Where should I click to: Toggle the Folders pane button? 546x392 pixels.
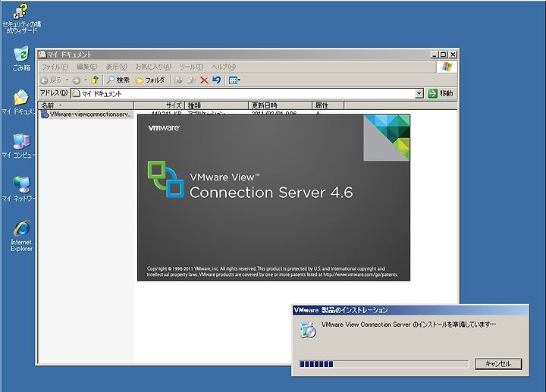(150, 80)
